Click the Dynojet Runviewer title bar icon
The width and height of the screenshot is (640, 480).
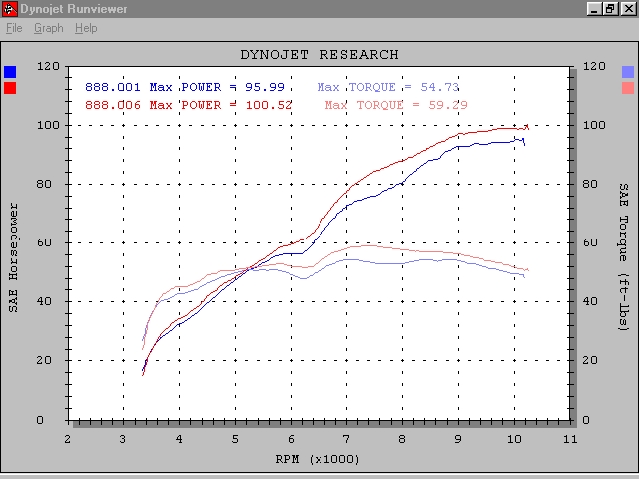(x=10, y=9)
